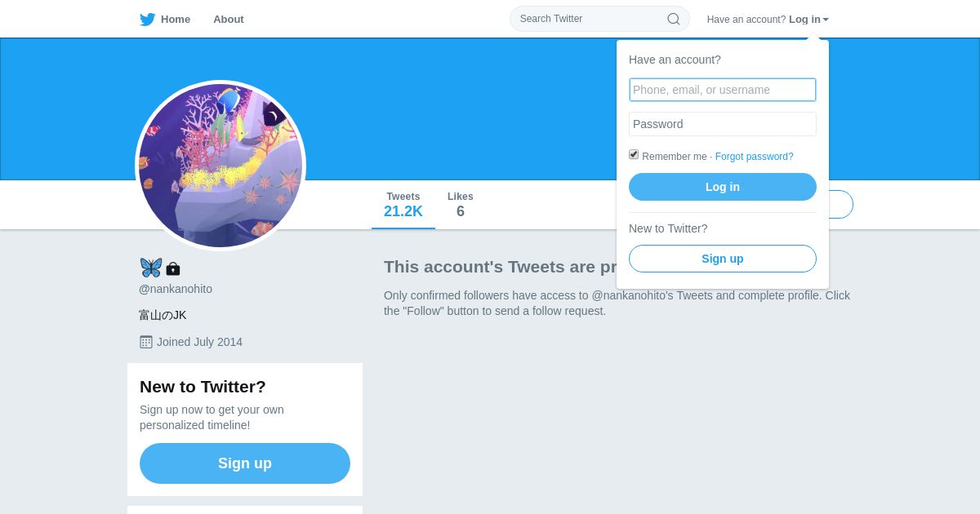Collapse the Log in dropdown caret
Screen dimensions: 980x514
pyautogui.click(x=826, y=20)
